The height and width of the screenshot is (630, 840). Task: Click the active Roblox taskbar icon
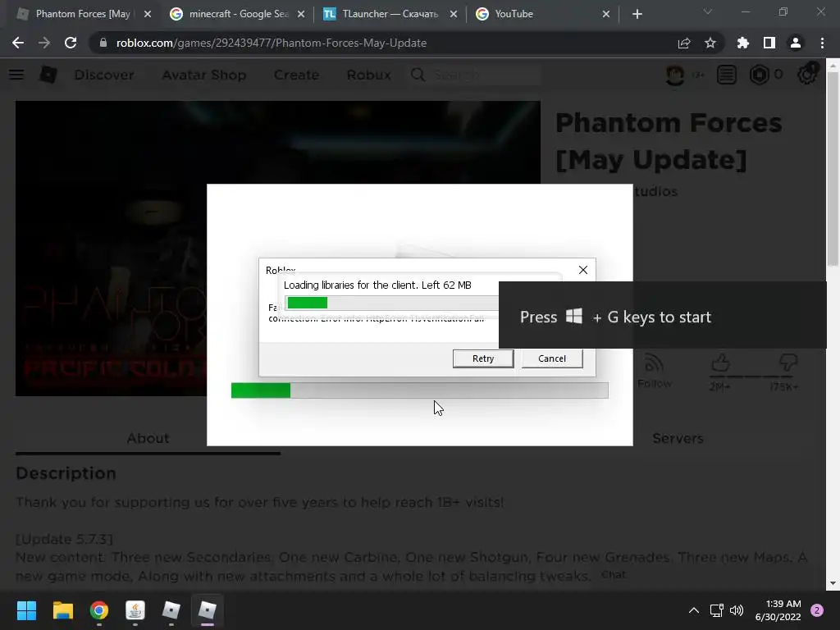pyautogui.click(x=207, y=610)
